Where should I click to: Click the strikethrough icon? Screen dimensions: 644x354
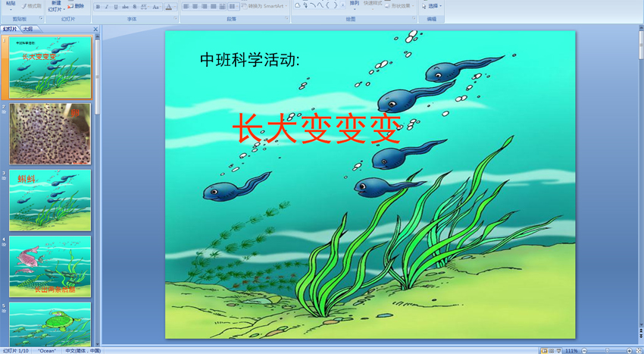coord(124,7)
